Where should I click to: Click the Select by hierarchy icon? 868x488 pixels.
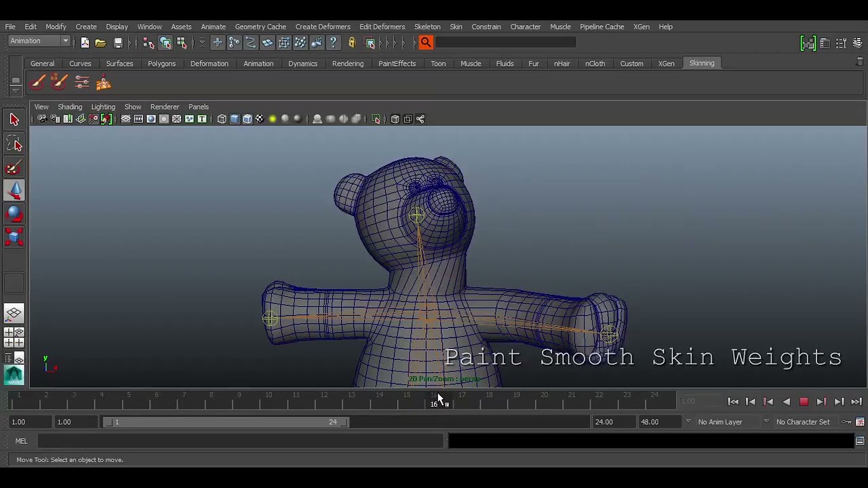tap(149, 43)
